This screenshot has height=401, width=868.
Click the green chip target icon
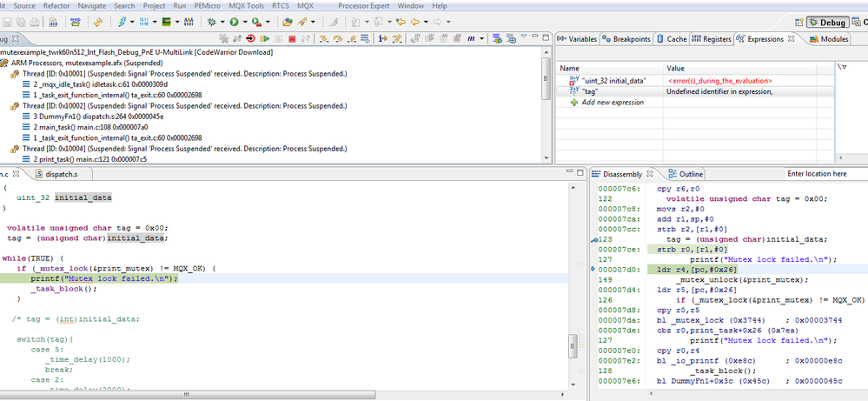(166, 22)
